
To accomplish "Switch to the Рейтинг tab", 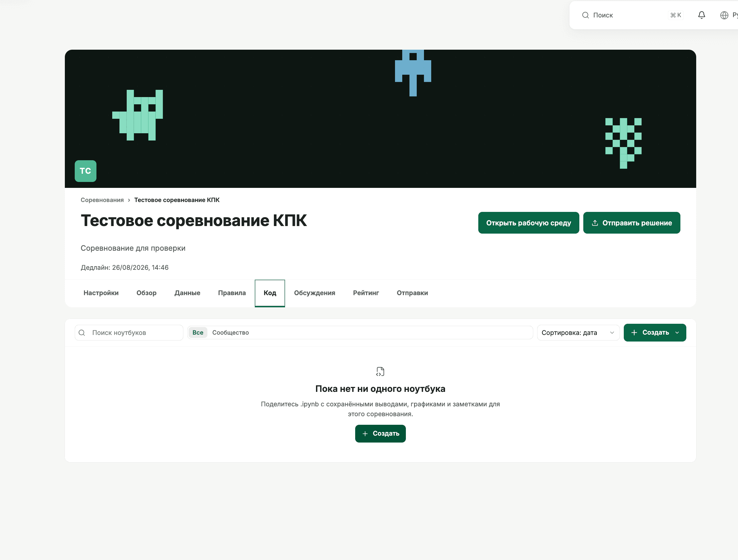I will point(366,293).
